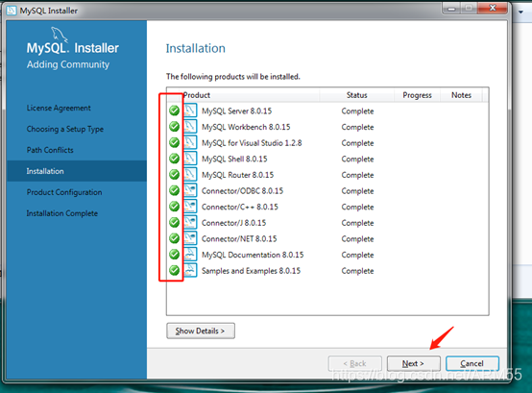Image resolution: width=532 pixels, height=393 pixels.
Task: Click the MySQL Installer title bar icon
Action: 12,11
